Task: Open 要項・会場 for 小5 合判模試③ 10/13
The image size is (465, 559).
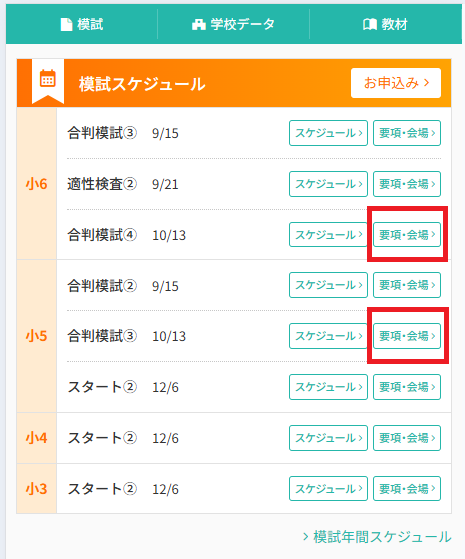Action: (x=407, y=336)
